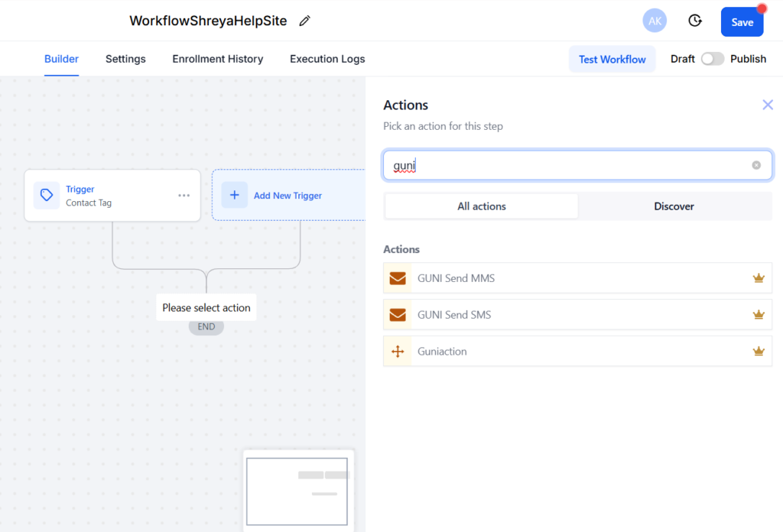Click premium crown on GUNI Send SMS
The height and width of the screenshot is (532, 783).
coord(759,314)
